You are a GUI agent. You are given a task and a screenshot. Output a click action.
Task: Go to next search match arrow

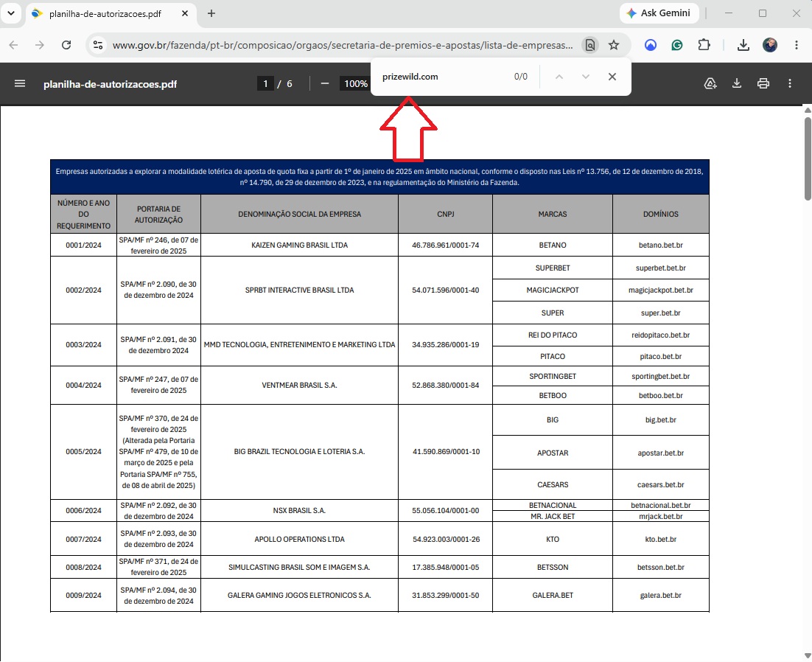coord(586,77)
